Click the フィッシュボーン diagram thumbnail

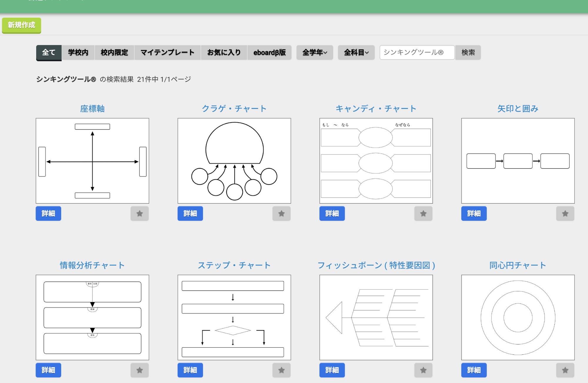click(376, 317)
